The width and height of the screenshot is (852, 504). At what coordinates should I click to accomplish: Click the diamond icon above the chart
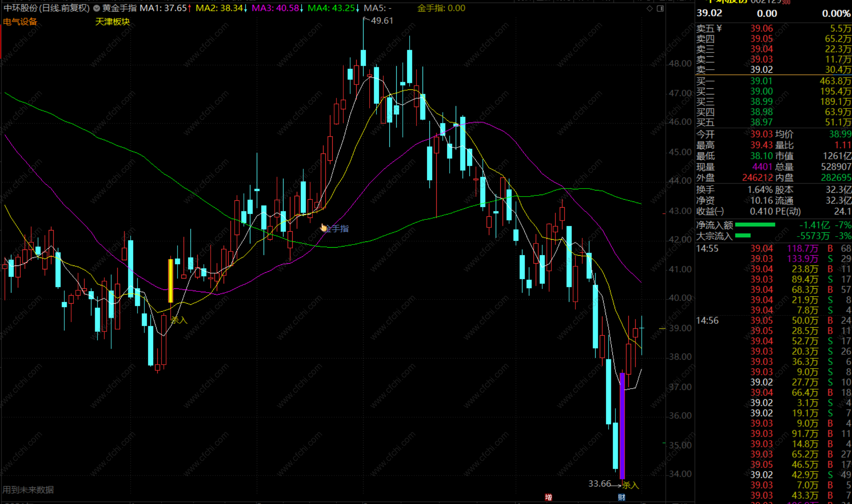(x=650, y=8)
